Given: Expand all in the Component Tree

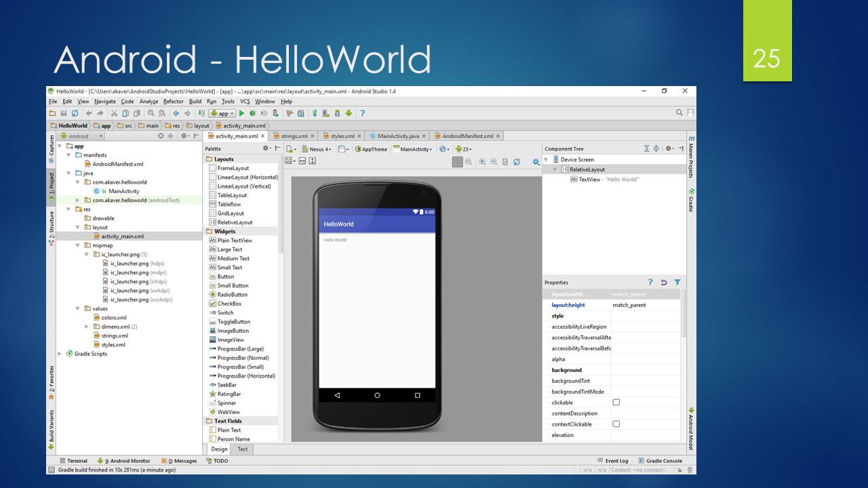Looking at the screenshot, I should pyautogui.click(x=646, y=148).
